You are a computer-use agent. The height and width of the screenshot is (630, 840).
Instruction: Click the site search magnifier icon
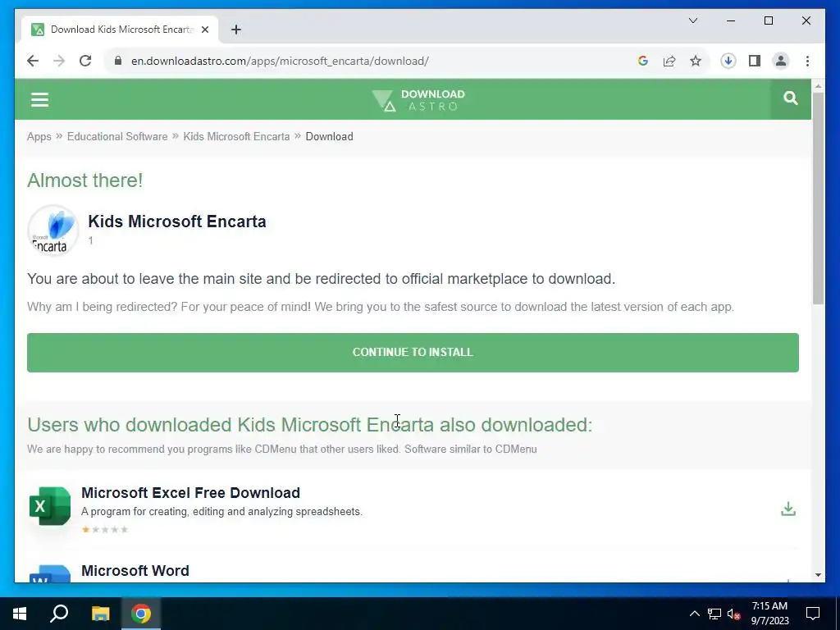coord(790,98)
